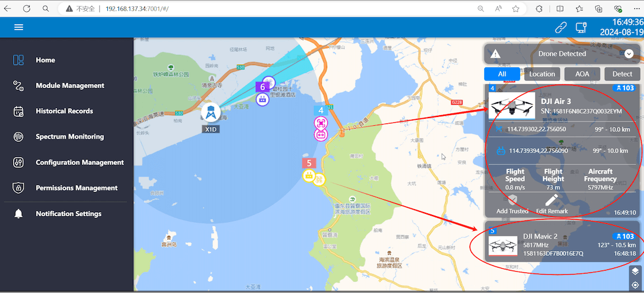Switch to the Location filter tab
The image size is (644, 293).
pyautogui.click(x=541, y=74)
